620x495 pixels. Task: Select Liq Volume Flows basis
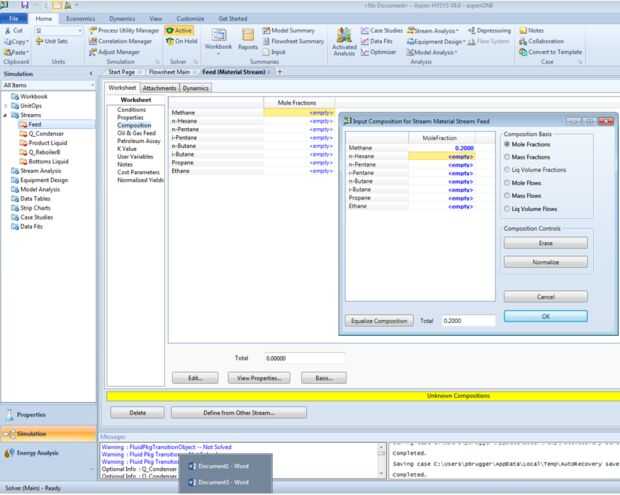pos(531,208)
